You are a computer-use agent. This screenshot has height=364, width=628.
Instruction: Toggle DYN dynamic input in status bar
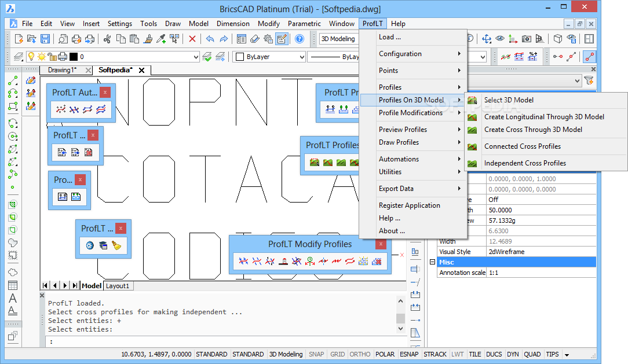tap(513, 354)
